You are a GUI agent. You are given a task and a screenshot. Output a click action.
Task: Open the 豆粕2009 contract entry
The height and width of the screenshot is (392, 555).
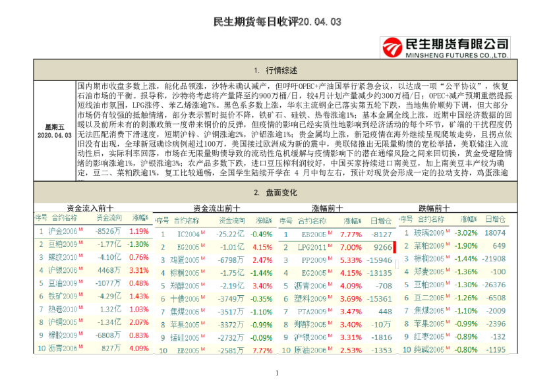point(63,244)
